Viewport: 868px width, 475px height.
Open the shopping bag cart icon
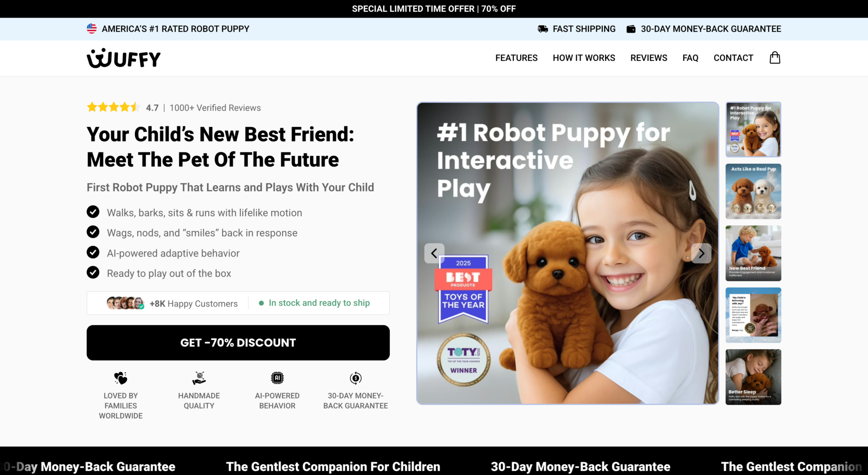[x=775, y=58]
